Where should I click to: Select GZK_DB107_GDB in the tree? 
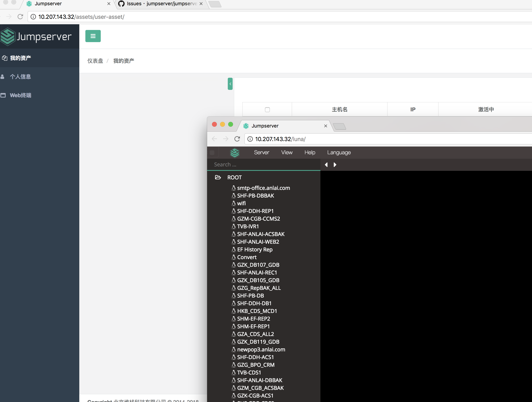pyautogui.click(x=258, y=265)
